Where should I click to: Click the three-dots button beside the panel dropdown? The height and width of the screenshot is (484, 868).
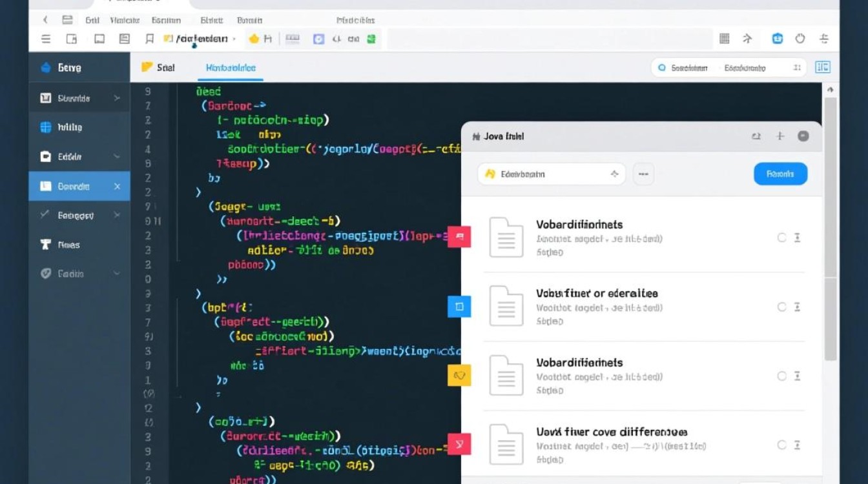pyautogui.click(x=643, y=174)
